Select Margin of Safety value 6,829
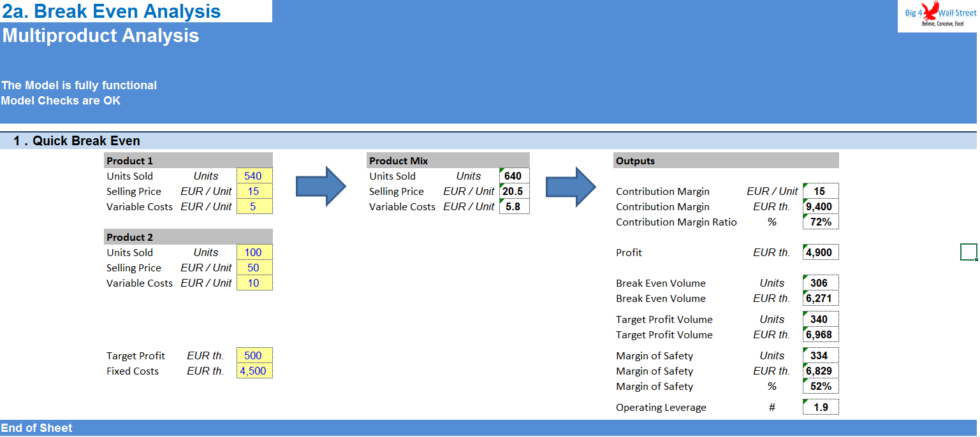The height and width of the screenshot is (437, 980). point(821,371)
